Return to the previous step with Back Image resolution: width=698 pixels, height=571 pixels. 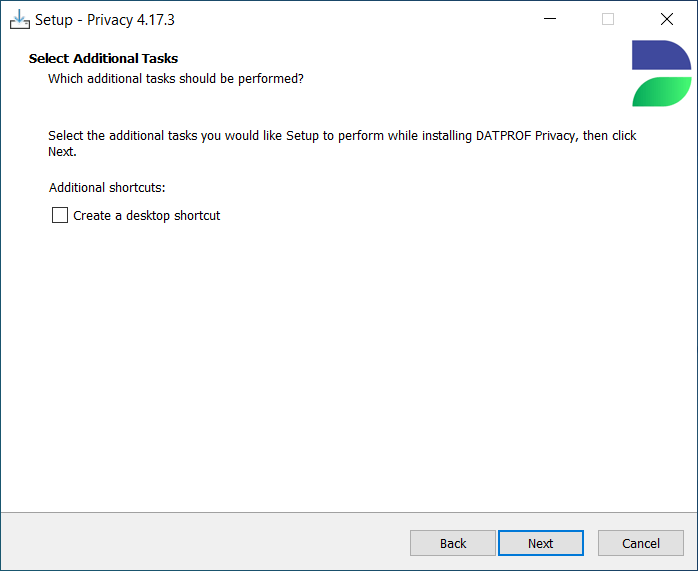pos(453,543)
